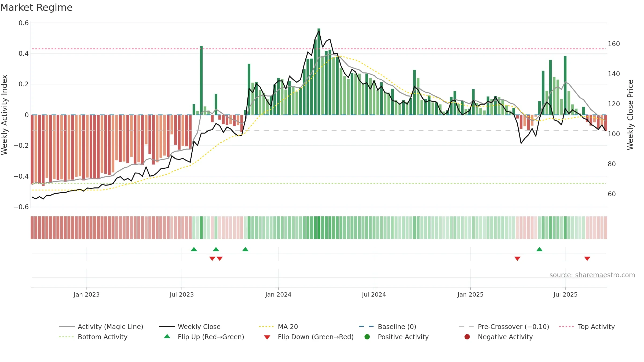Toggle the Pre-Crossover (−0.10) legend entry
The width and height of the screenshot is (644, 362).
504,327
